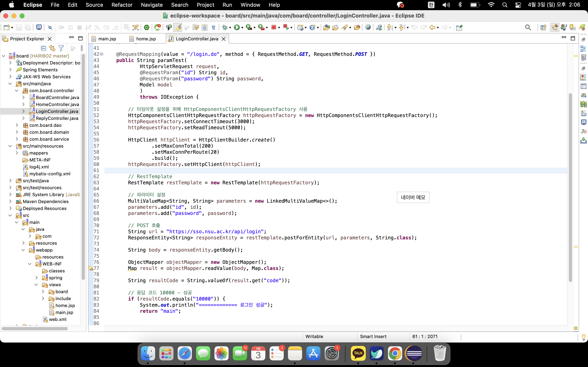Image resolution: width=588 pixels, height=367 pixels.
Task: Click the toolbar search magnifier icon
Action: (x=528, y=28)
